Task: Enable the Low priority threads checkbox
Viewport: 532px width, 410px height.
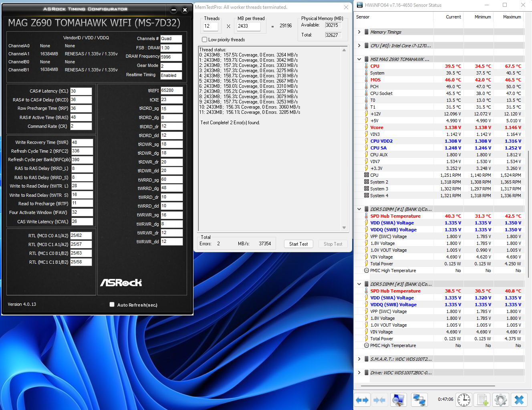Action: pyautogui.click(x=205, y=40)
